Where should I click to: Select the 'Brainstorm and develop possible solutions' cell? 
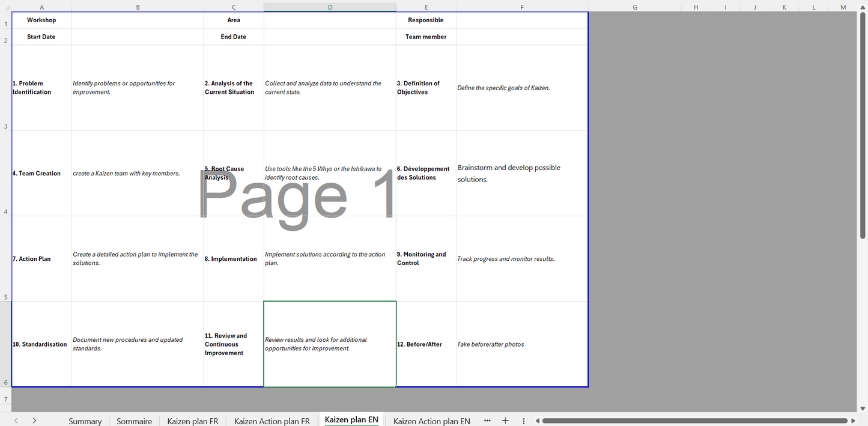pos(521,173)
